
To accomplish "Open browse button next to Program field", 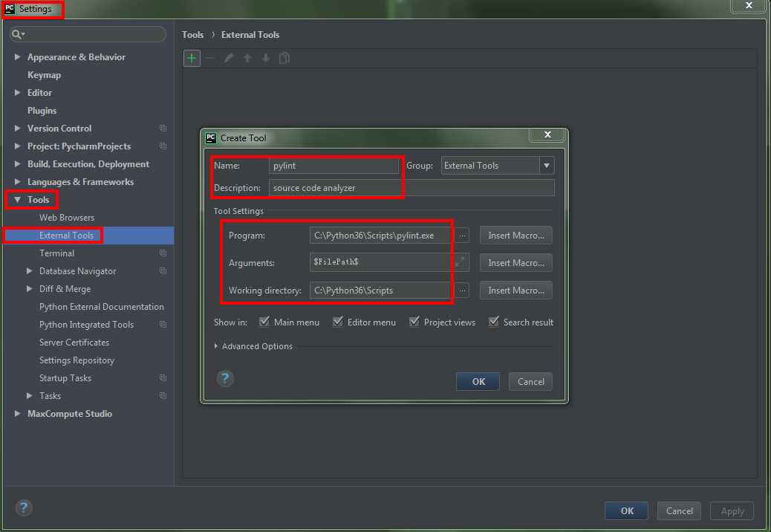I will click(x=462, y=236).
